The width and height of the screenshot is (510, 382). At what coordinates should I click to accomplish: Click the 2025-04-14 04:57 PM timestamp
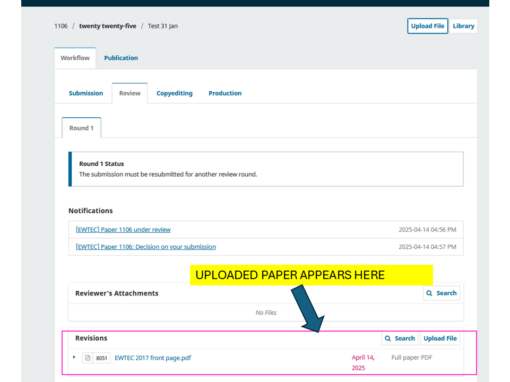(x=427, y=247)
